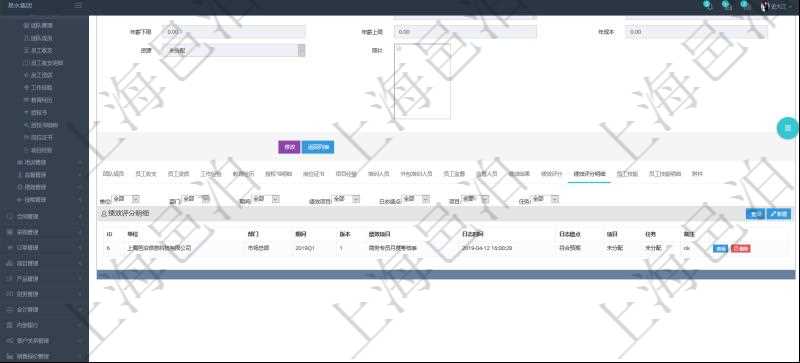Click the teal floating round button
The height and width of the screenshot is (363, 800).
788,128
